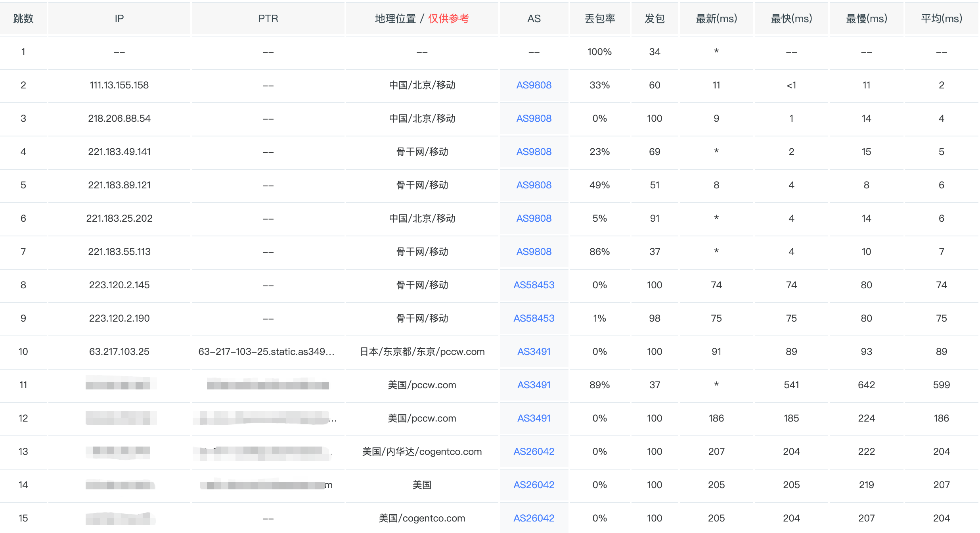The width and height of the screenshot is (980, 533).
Task: Click the 平均(ms) column header
Action: click(941, 19)
